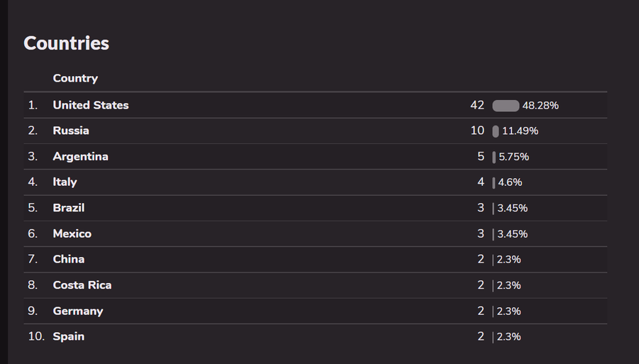Click the Mexico row label
Viewport: 639px width, 364px height.
click(x=72, y=233)
